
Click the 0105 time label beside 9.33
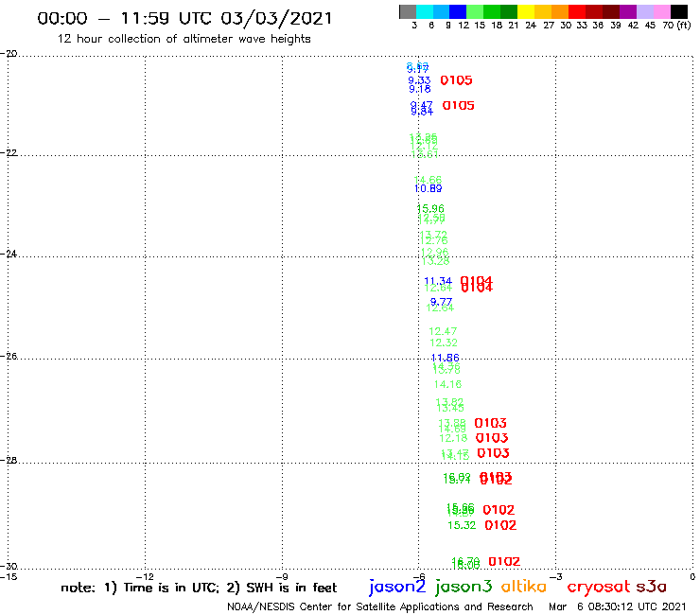click(456, 80)
